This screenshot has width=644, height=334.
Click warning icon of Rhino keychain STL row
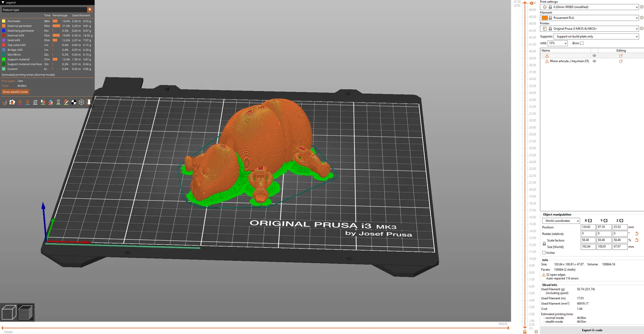547,61
